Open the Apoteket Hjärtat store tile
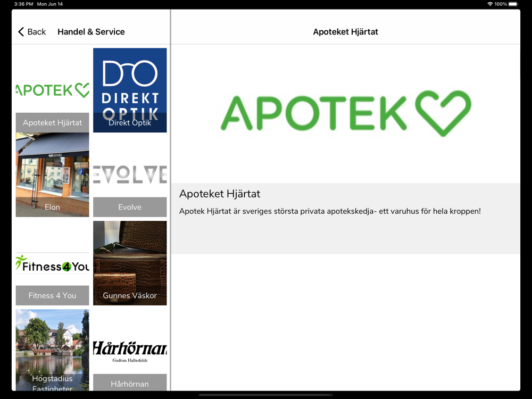Viewport: 532px width, 399px height. pyautogui.click(x=52, y=90)
